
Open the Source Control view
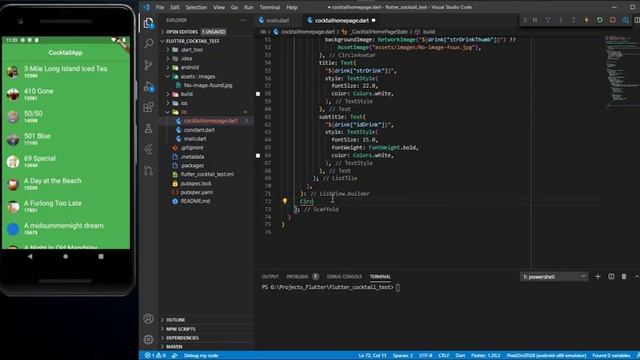click(x=149, y=65)
